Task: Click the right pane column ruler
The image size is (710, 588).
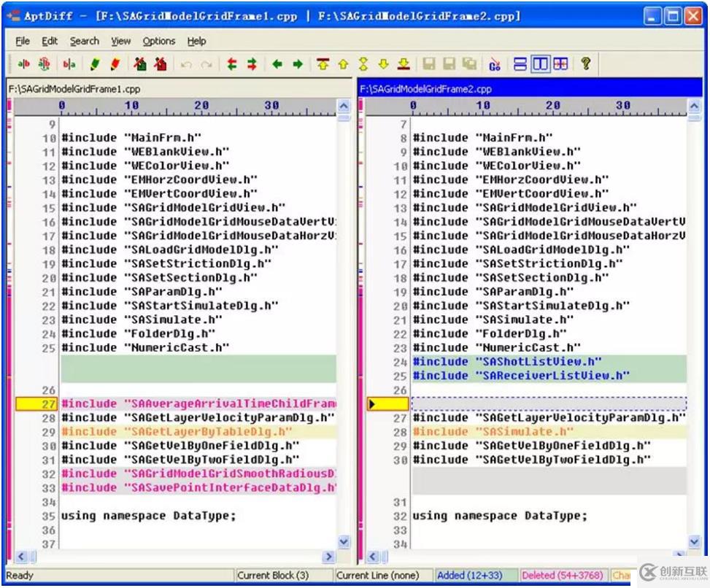Action: pos(526,107)
